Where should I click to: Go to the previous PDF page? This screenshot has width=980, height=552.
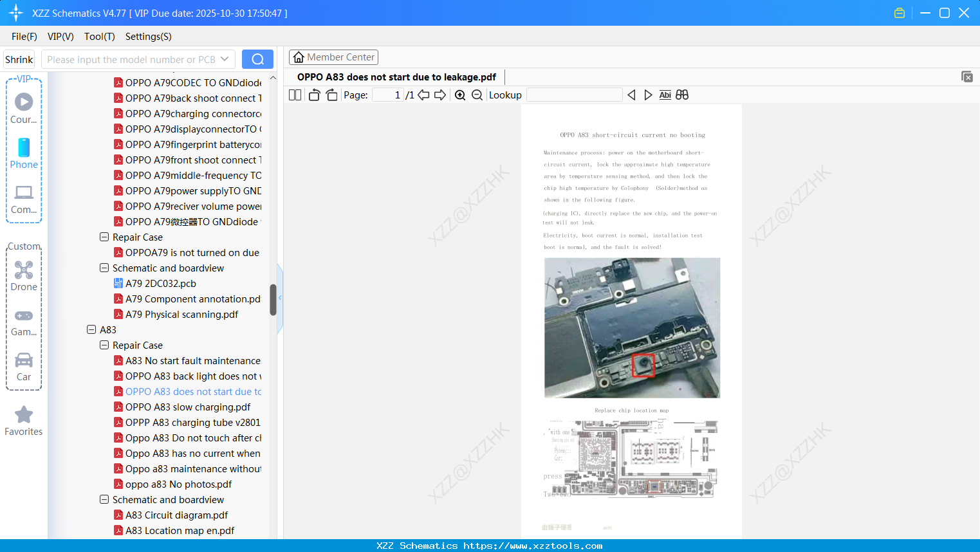tap(423, 95)
